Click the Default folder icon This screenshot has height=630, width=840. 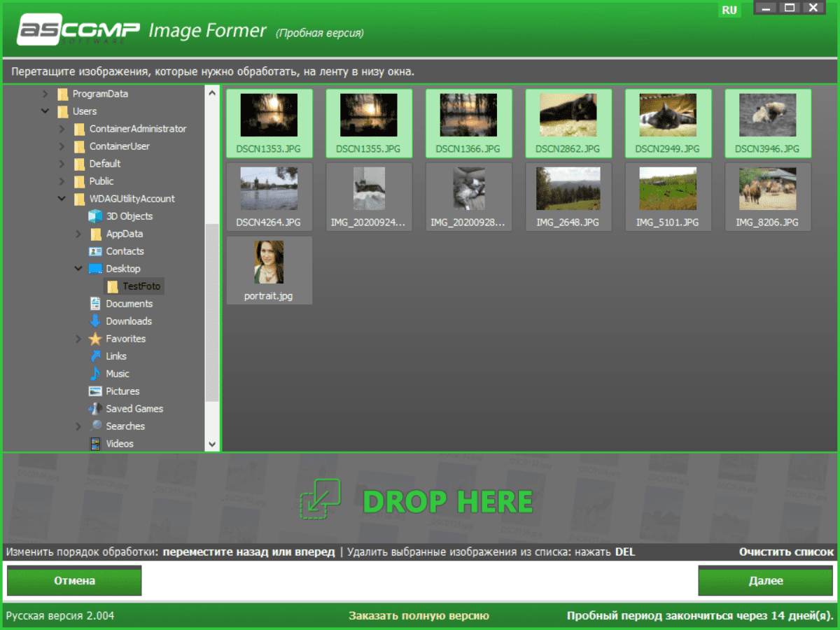point(80,164)
